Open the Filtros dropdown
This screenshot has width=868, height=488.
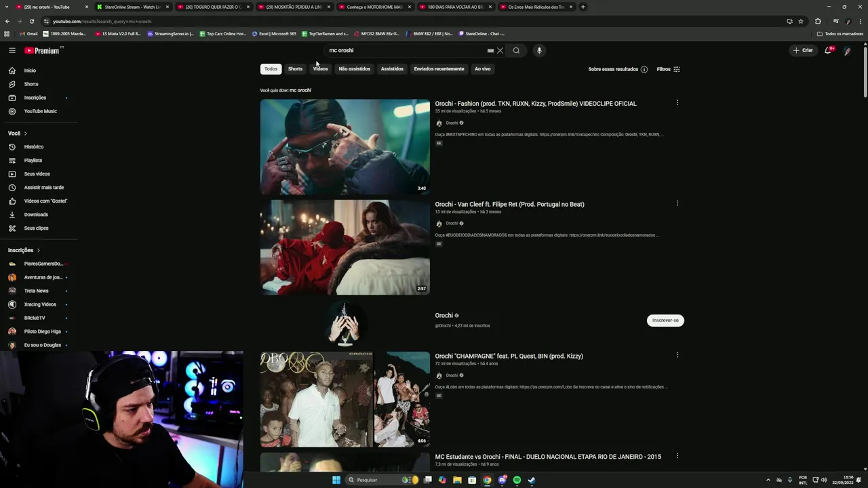tap(668, 69)
